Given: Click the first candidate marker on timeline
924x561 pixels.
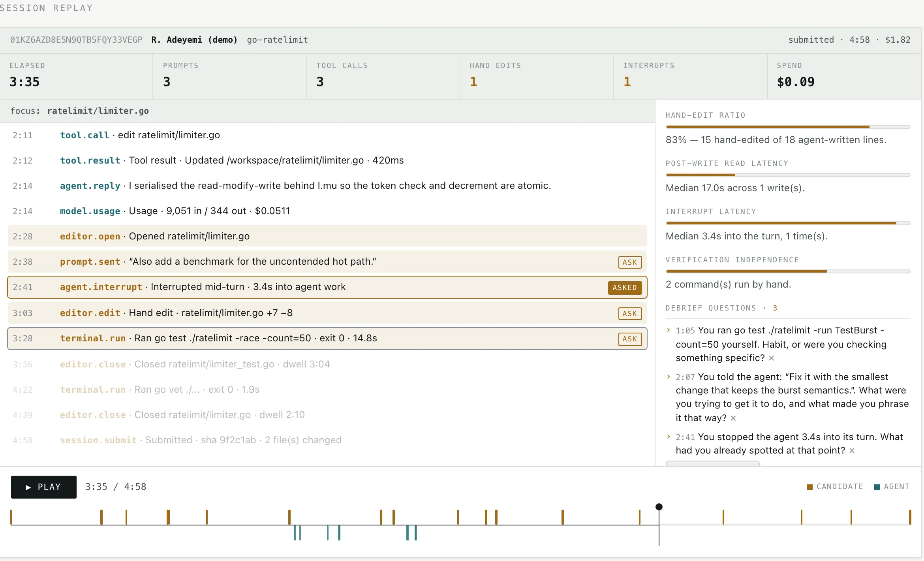Looking at the screenshot, I should click(11, 517).
